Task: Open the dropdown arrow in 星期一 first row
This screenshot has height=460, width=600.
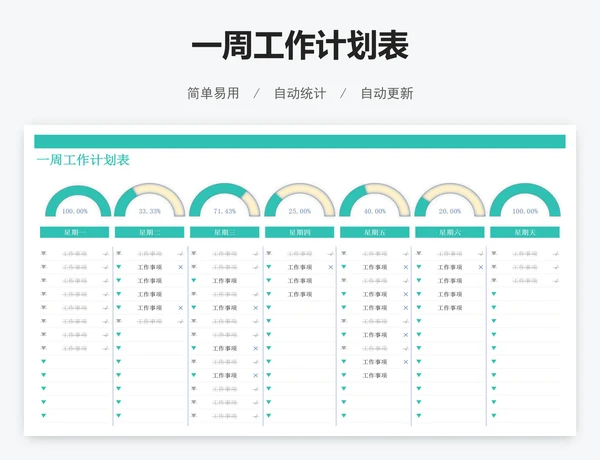Action: [44, 253]
